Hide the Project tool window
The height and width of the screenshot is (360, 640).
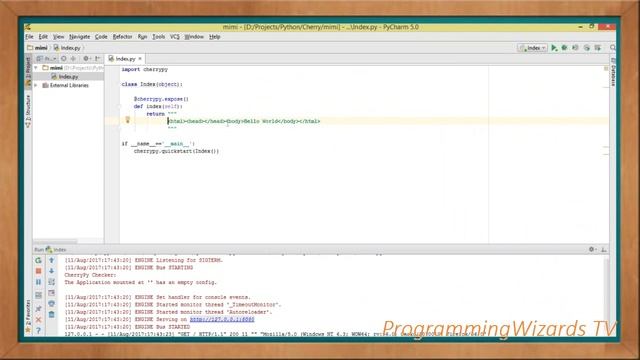(x=98, y=59)
